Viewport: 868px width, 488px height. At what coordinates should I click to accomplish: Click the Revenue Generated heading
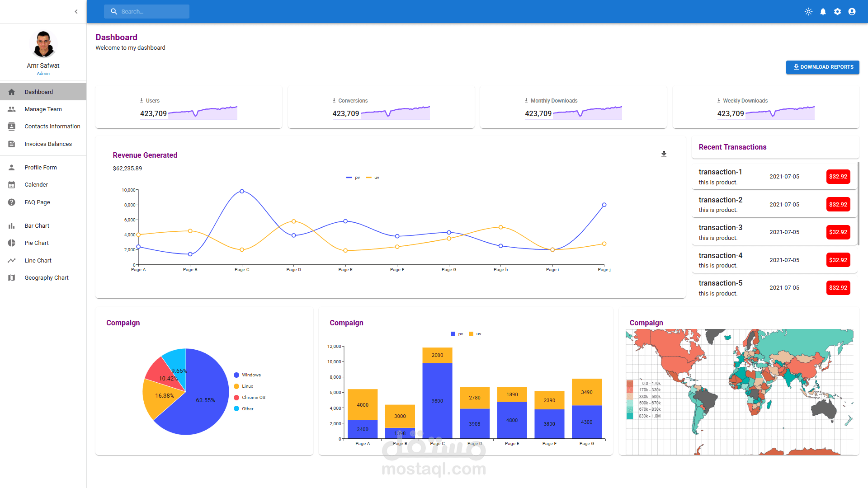[145, 155]
